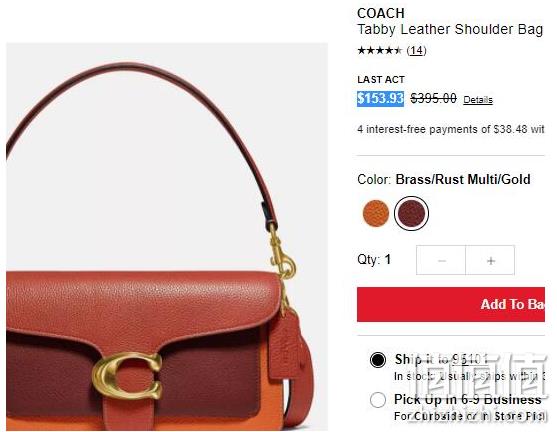Click the LAST ACT label
557x432 pixels.
tap(381, 80)
